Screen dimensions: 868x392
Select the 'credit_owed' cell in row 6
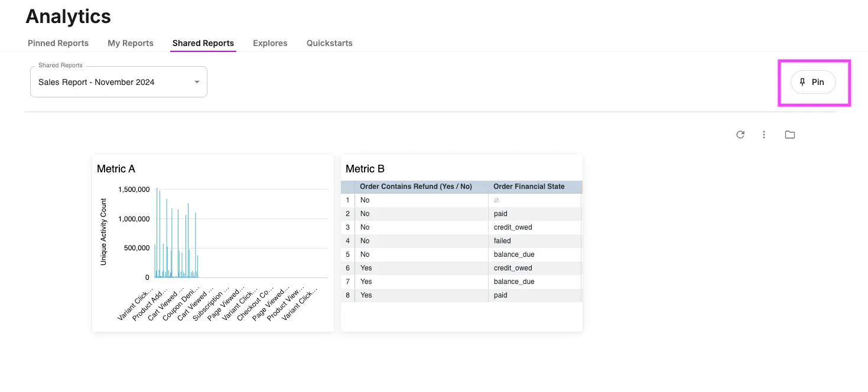pyautogui.click(x=535, y=268)
